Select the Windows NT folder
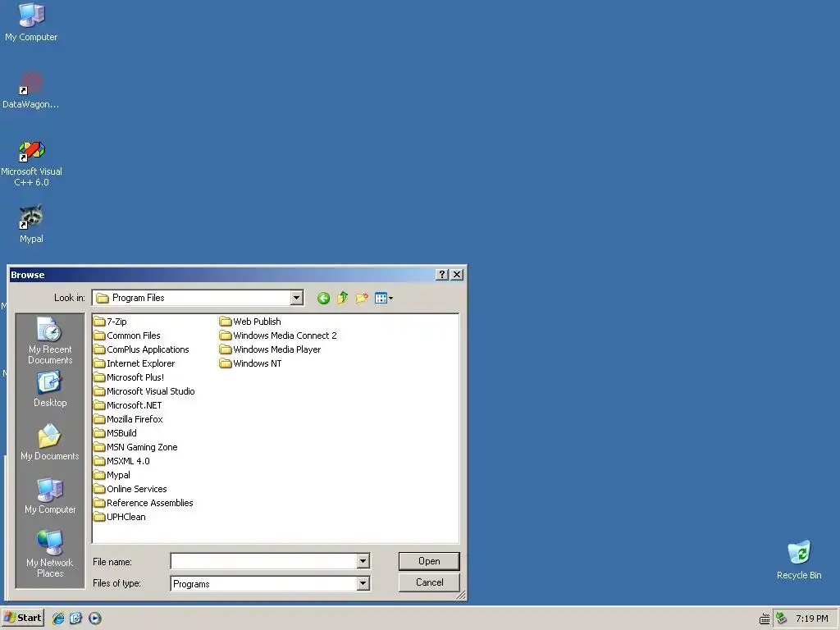Screen dimensions: 840x630 click(251, 363)
